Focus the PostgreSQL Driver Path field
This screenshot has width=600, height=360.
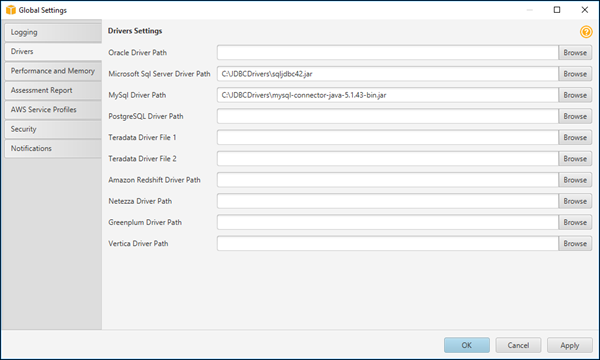coord(388,116)
